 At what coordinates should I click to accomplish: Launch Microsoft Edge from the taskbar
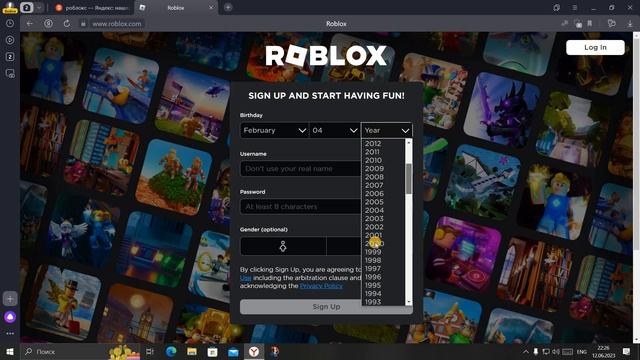pos(171,351)
